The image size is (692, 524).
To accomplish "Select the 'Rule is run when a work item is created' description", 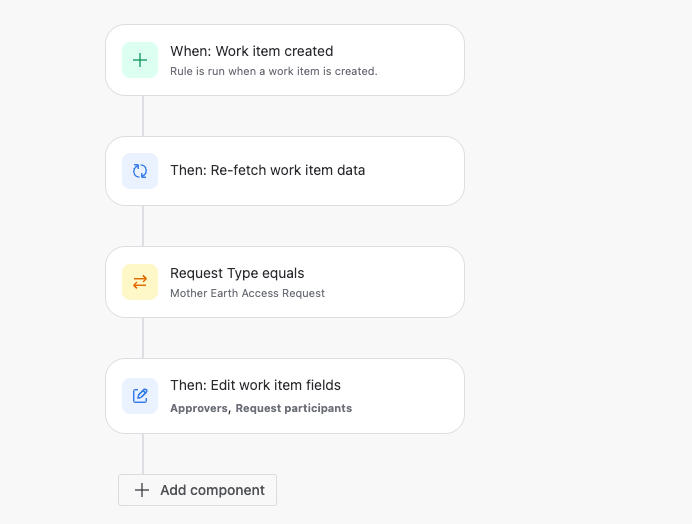I will [x=274, y=71].
